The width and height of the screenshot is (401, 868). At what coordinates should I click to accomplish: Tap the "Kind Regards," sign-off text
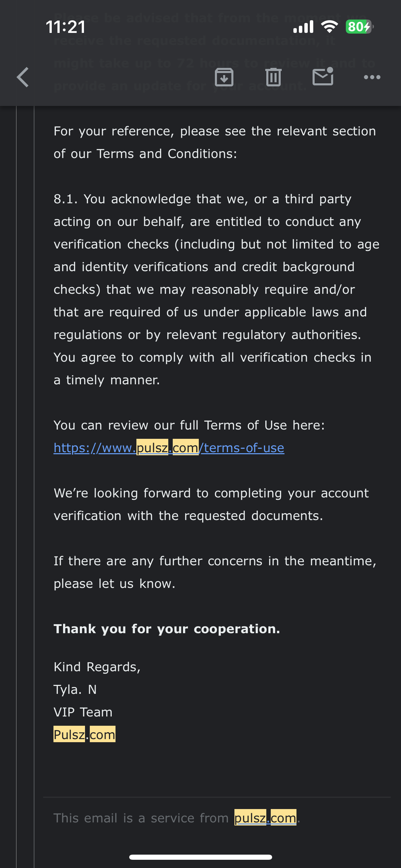(x=97, y=667)
